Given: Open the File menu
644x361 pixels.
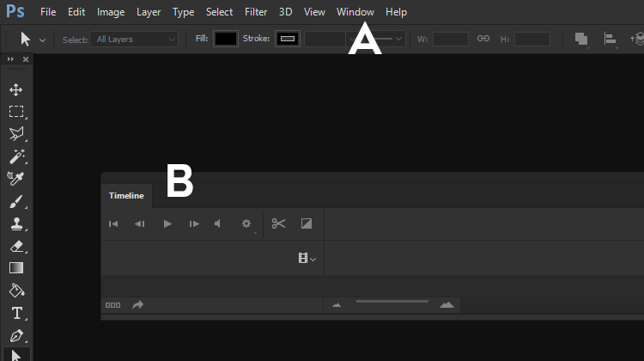Looking at the screenshot, I should point(48,12).
